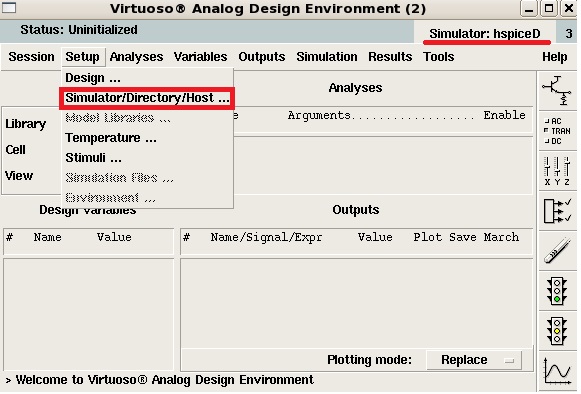
Task: Select Simulator/Directory/Host ... menu entry
Action: click(x=147, y=98)
